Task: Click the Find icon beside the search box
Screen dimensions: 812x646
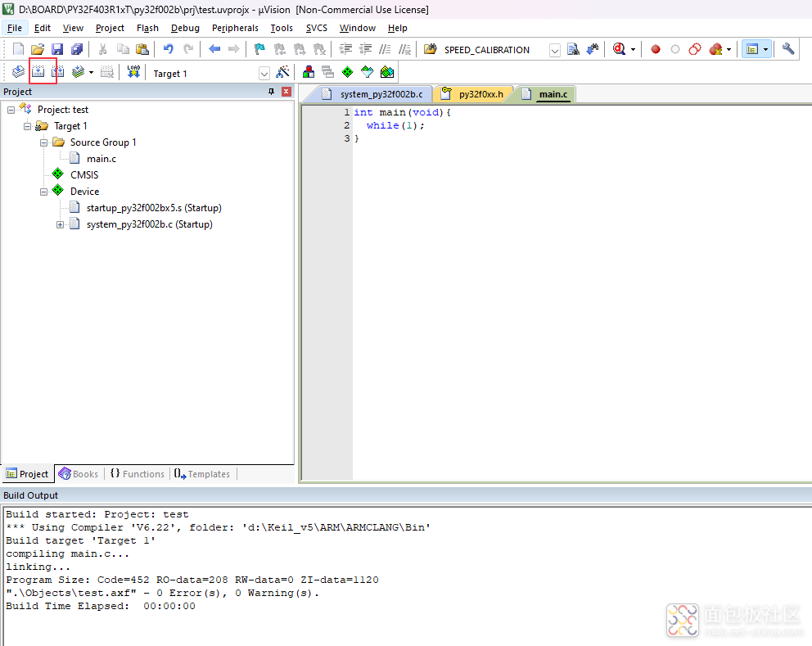Action: (573, 49)
